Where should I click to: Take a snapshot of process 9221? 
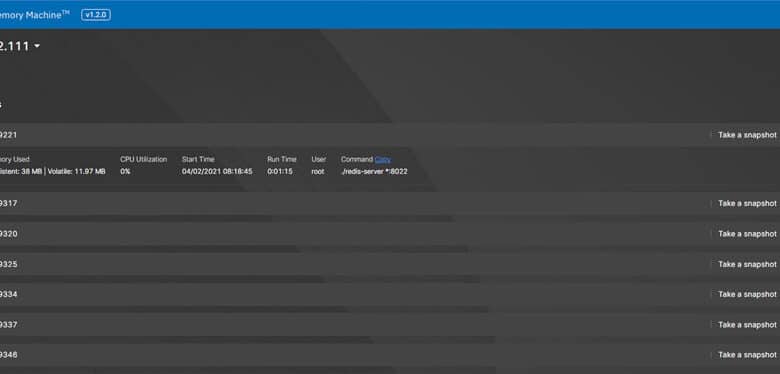click(747, 135)
